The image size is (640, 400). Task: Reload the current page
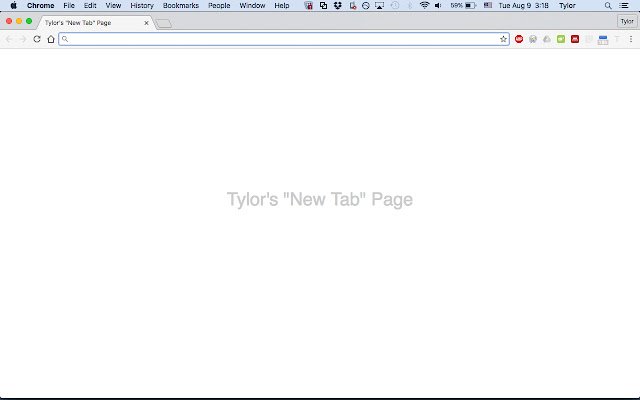[37, 39]
